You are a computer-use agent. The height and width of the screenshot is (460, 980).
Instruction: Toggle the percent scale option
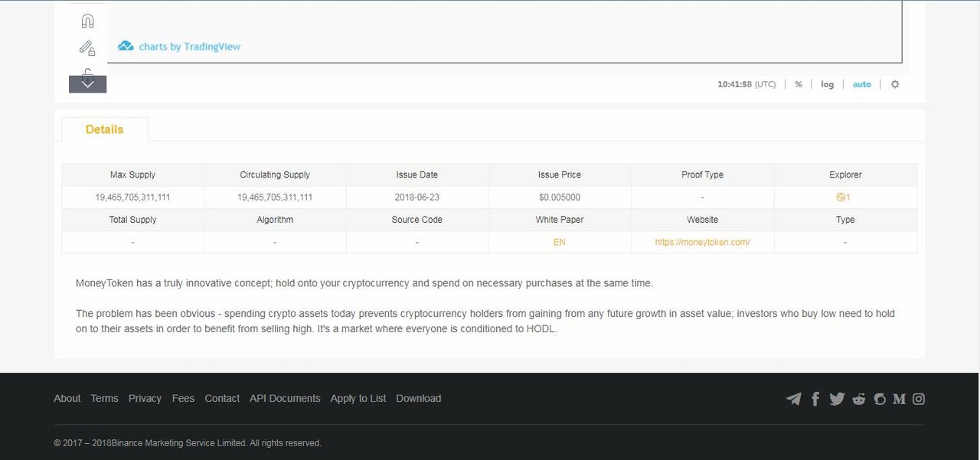coord(799,84)
